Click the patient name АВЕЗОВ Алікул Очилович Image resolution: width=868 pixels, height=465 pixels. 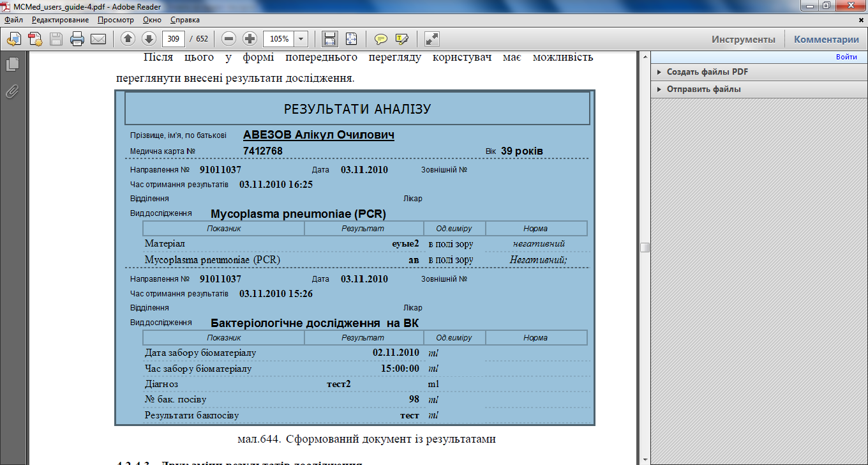point(318,135)
